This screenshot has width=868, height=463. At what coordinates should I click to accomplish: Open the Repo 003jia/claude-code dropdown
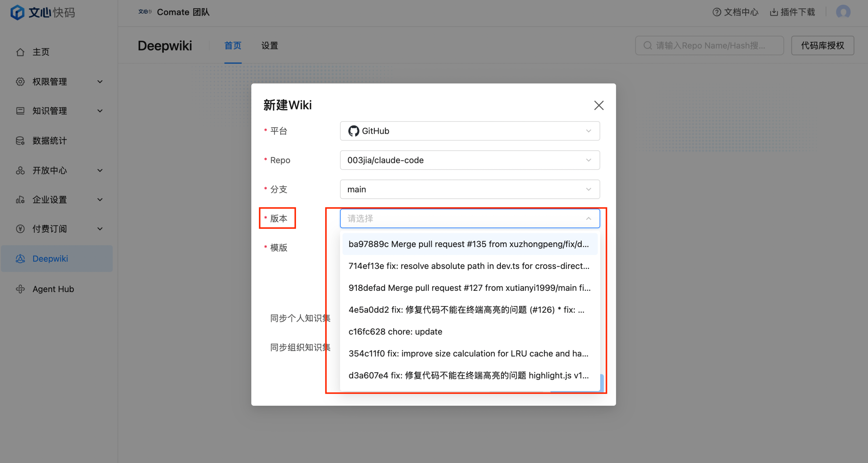tap(470, 160)
